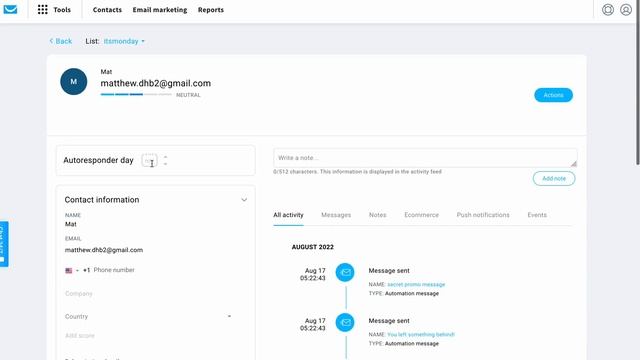Switch to the Messages tab
640x360 pixels.
tap(336, 215)
